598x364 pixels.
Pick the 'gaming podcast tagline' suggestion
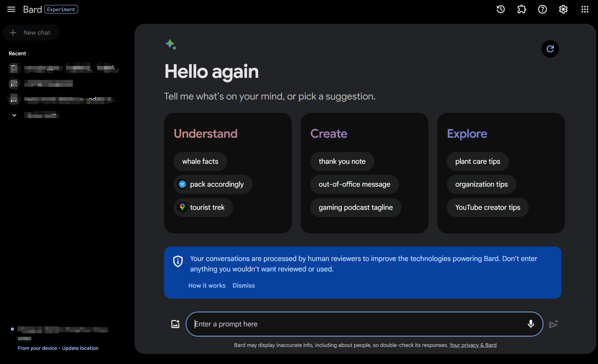(x=356, y=207)
